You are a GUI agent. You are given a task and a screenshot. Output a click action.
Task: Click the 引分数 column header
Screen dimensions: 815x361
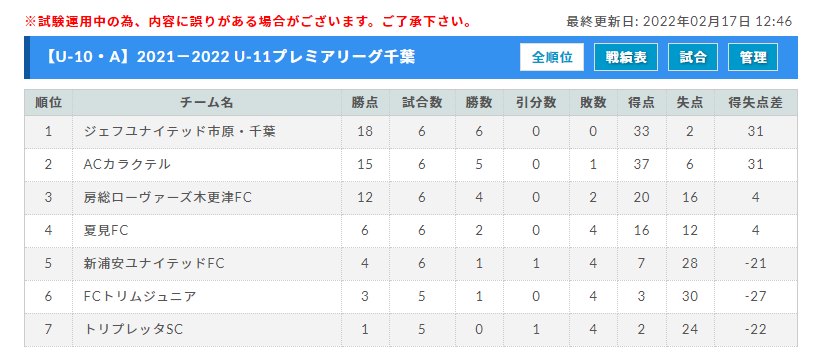(x=536, y=103)
